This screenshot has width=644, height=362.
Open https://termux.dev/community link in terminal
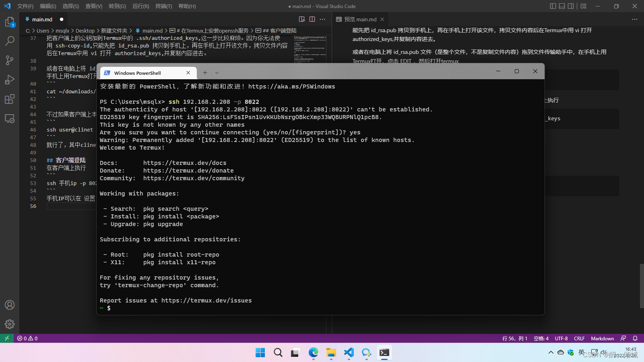pyautogui.click(x=194, y=178)
